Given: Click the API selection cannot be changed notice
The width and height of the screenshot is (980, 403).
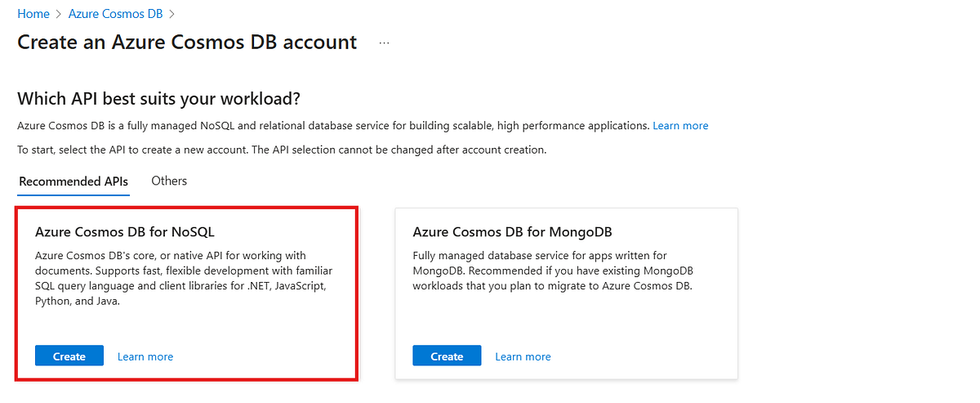Looking at the screenshot, I should [x=282, y=150].
